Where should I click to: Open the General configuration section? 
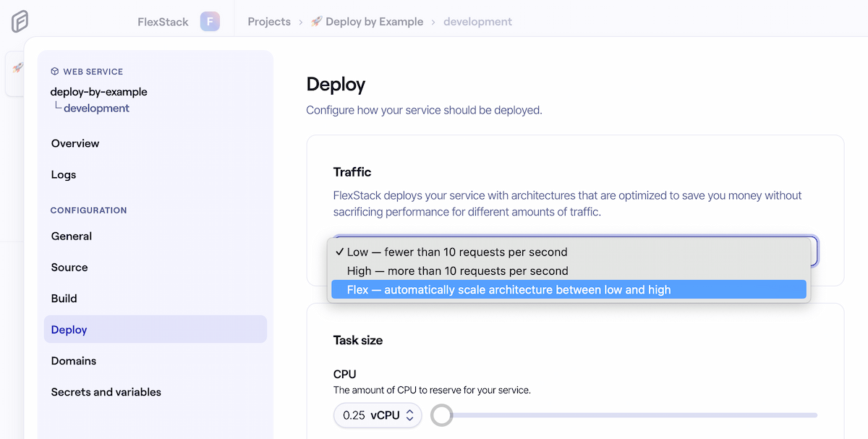click(71, 236)
